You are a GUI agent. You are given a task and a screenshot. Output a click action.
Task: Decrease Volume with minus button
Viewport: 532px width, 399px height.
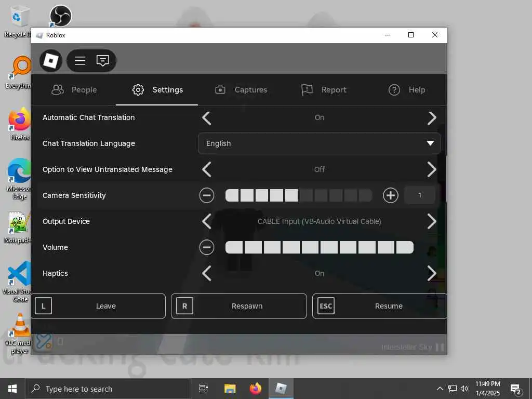tap(207, 247)
